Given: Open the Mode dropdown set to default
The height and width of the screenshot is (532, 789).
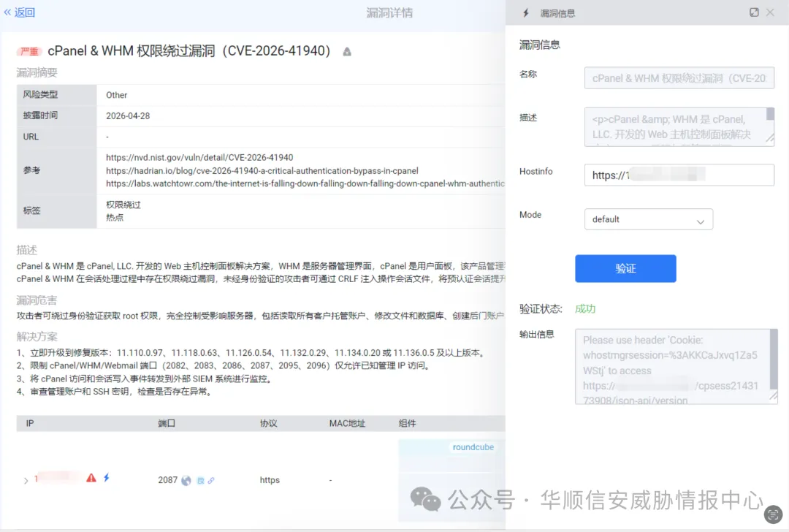Looking at the screenshot, I should click(x=649, y=219).
